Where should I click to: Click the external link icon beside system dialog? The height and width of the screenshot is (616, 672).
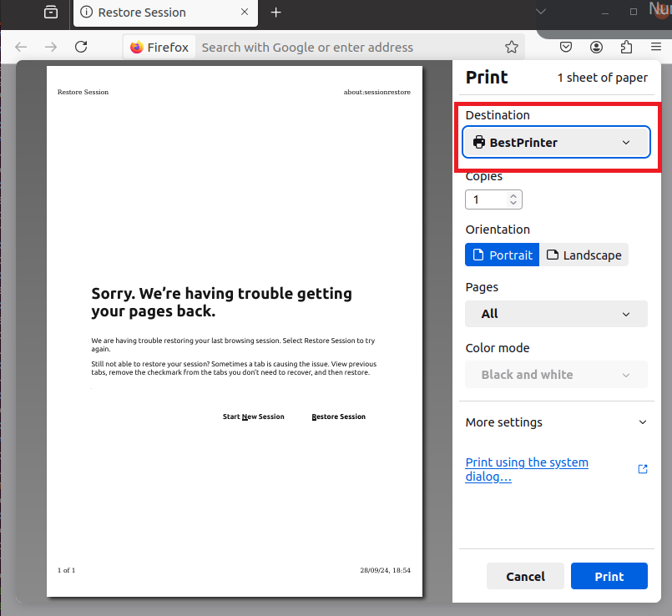(x=643, y=469)
